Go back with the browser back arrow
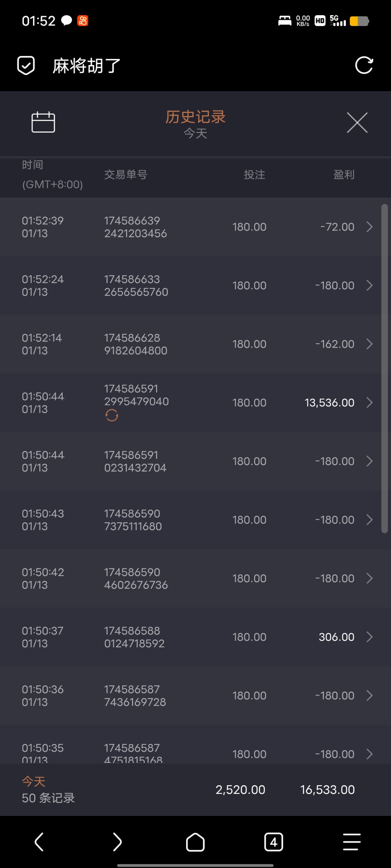Viewport: 391px width, 868px height. click(x=39, y=842)
